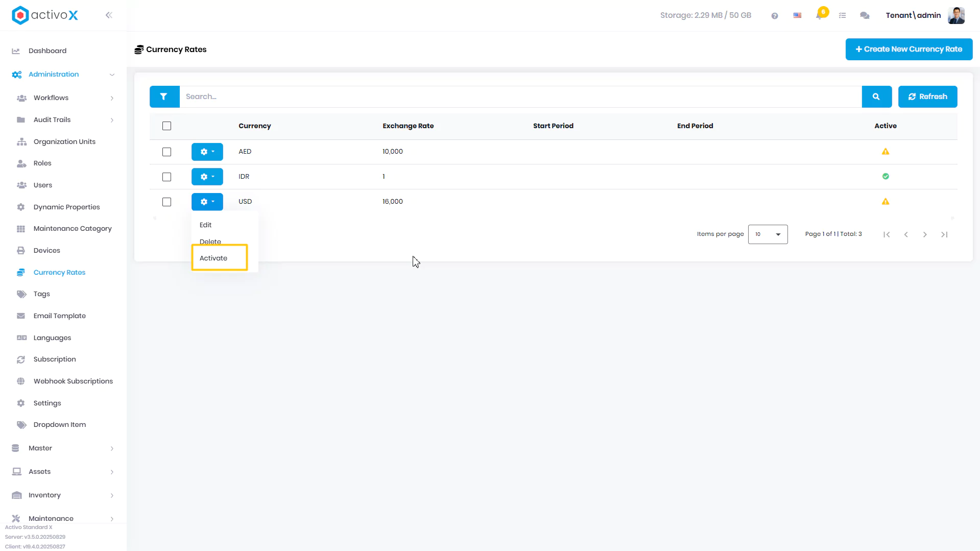Toggle the select-all header checkbox
Viewport: 980px width, 551px height.
tap(166, 126)
